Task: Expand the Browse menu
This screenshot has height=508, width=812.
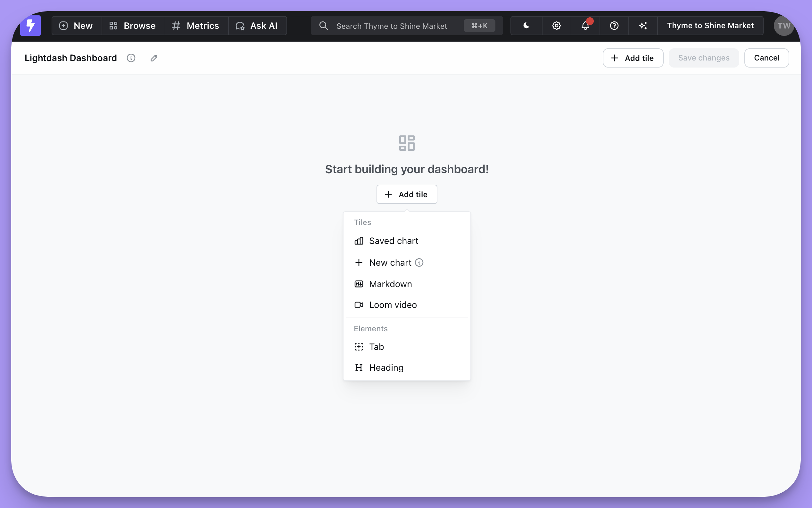Action: [x=133, y=26]
